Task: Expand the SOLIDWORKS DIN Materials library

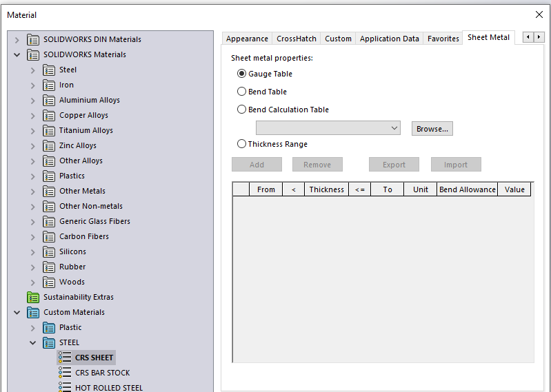Action: click(17, 40)
